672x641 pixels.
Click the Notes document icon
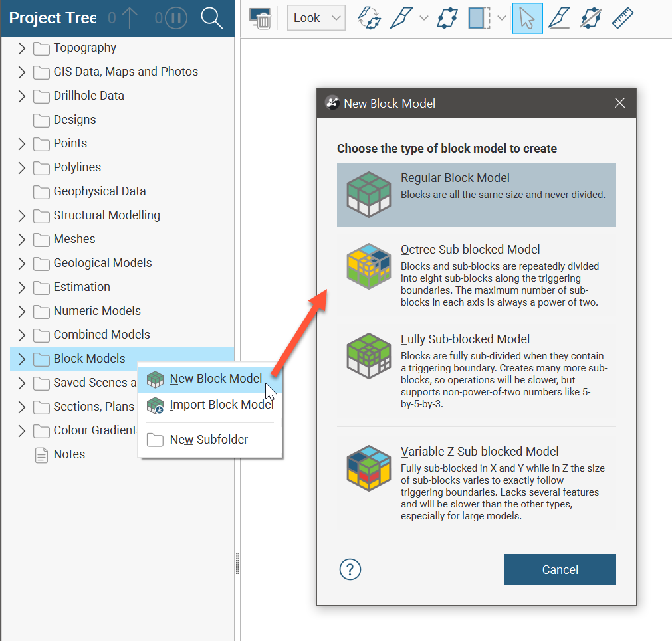(x=41, y=455)
